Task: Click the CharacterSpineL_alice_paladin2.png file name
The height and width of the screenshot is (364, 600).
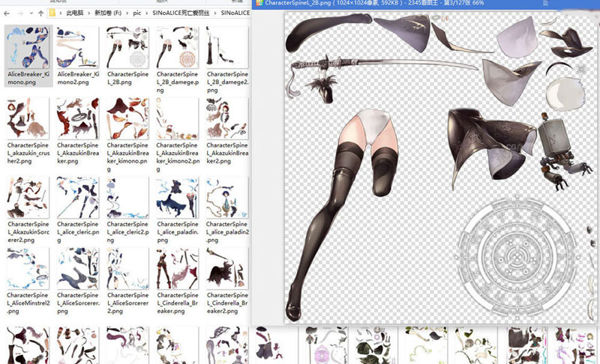Action: tap(227, 232)
